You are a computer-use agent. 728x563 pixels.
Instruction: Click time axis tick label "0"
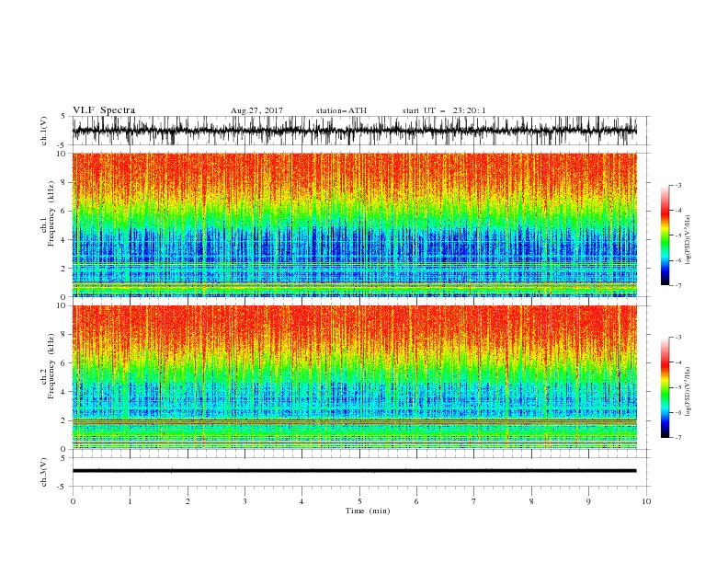tap(73, 501)
